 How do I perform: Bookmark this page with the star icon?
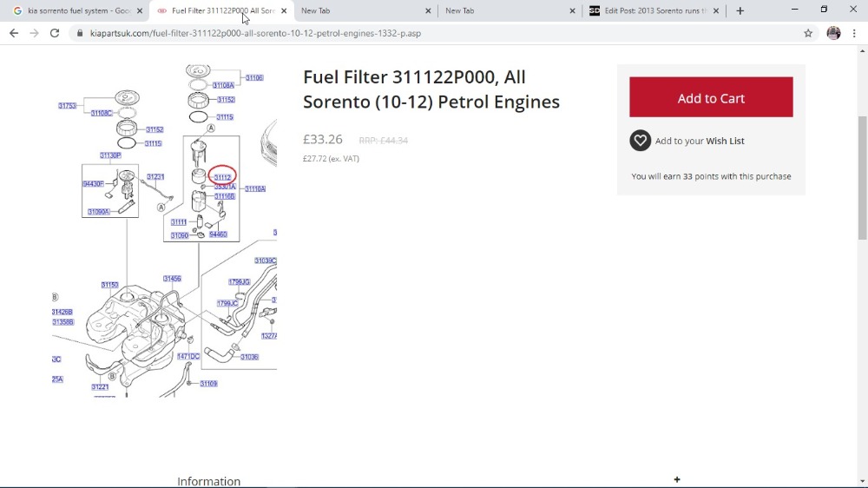pos(808,33)
